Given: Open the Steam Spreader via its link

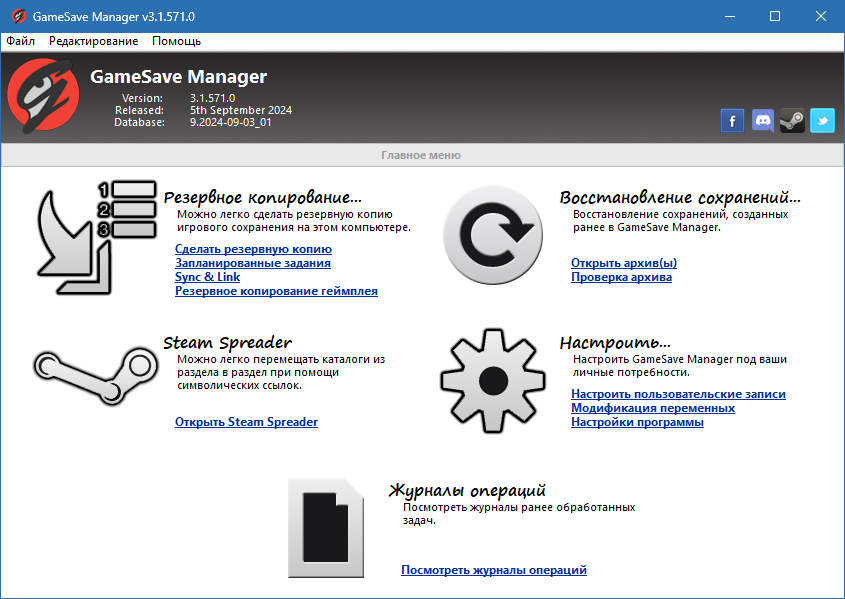Looking at the screenshot, I should click(x=246, y=421).
